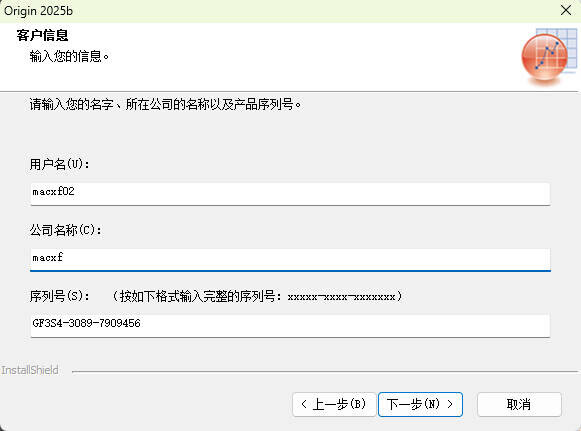581x431 pixels.
Task: Proceed with the 下一步(N) button
Action: pyautogui.click(x=420, y=404)
